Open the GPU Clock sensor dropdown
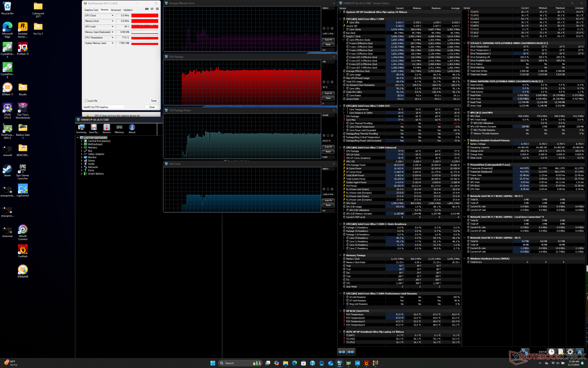This screenshot has height=368, width=588. (x=112, y=16)
